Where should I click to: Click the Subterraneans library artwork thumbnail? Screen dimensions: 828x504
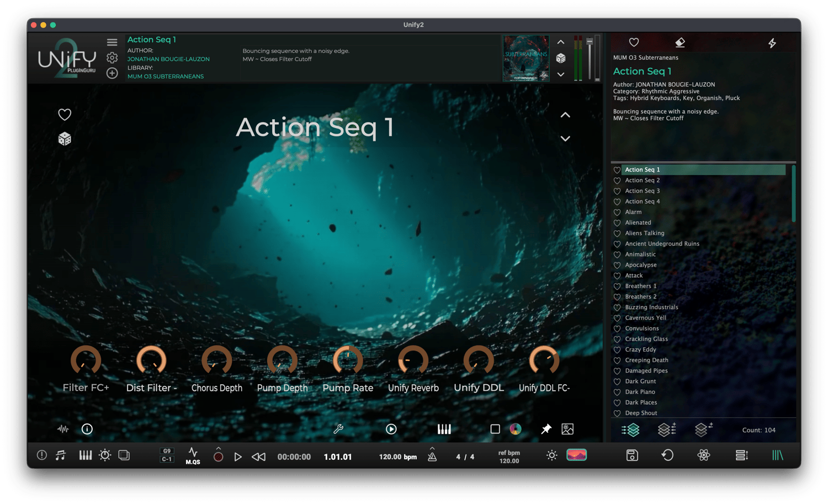point(526,59)
